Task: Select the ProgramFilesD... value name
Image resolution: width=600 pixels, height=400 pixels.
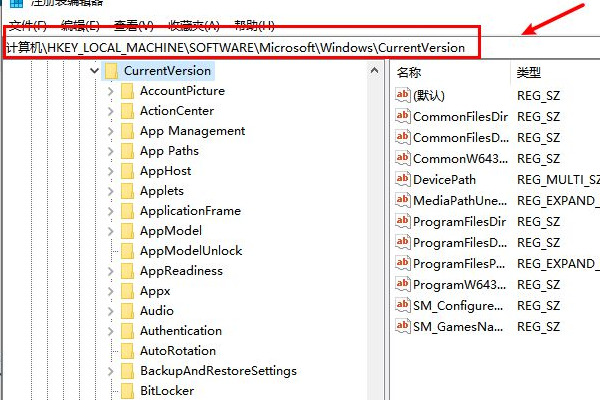Action: click(x=460, y=243)
